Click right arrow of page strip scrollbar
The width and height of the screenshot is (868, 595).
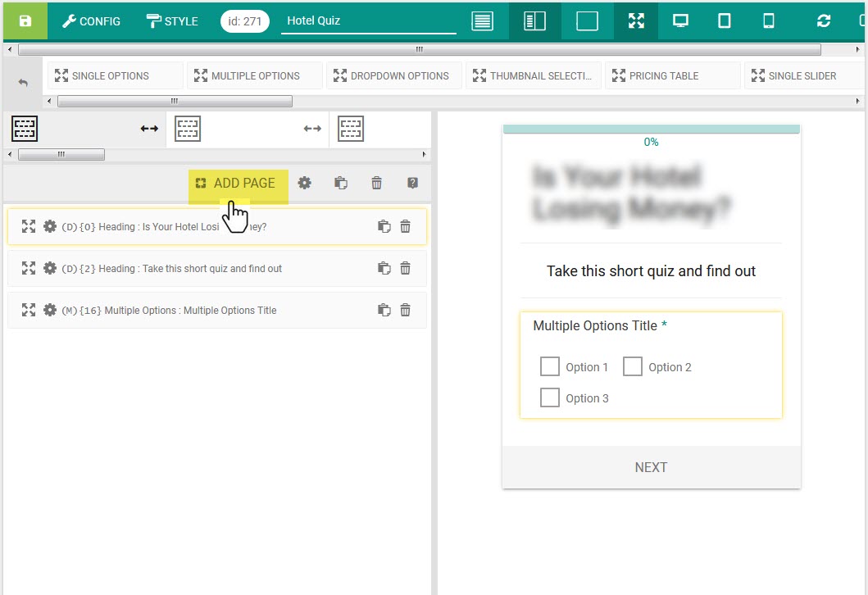click(x=424, y=154)
